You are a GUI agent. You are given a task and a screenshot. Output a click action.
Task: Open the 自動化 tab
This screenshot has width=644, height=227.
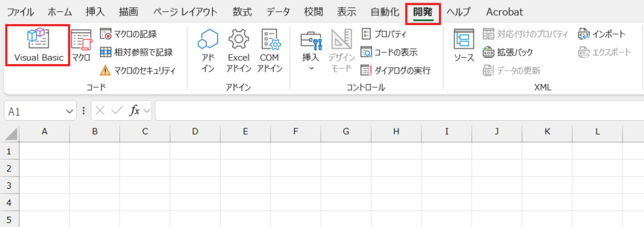click(x=385, y=12)
